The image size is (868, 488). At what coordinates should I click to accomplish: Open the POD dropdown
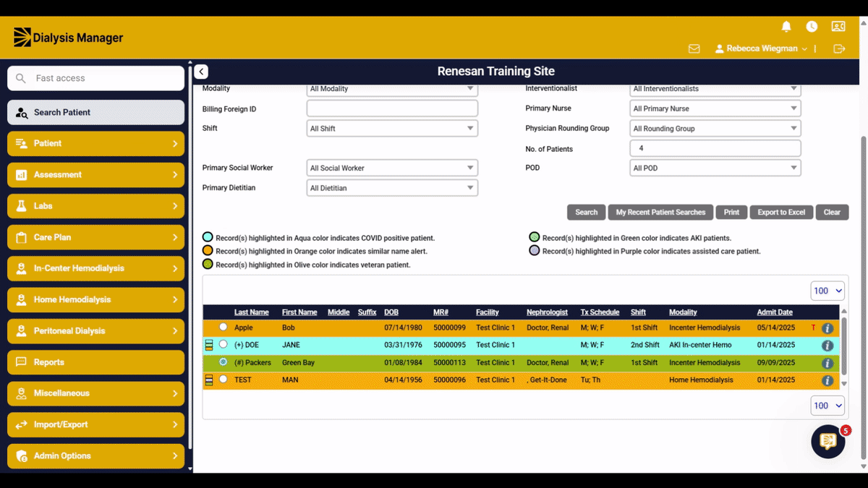pyautogui.click(x=715, y=168)
